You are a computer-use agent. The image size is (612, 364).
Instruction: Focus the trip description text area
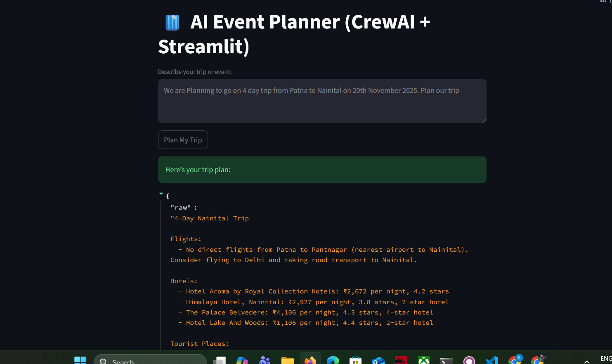click(322, 101)
